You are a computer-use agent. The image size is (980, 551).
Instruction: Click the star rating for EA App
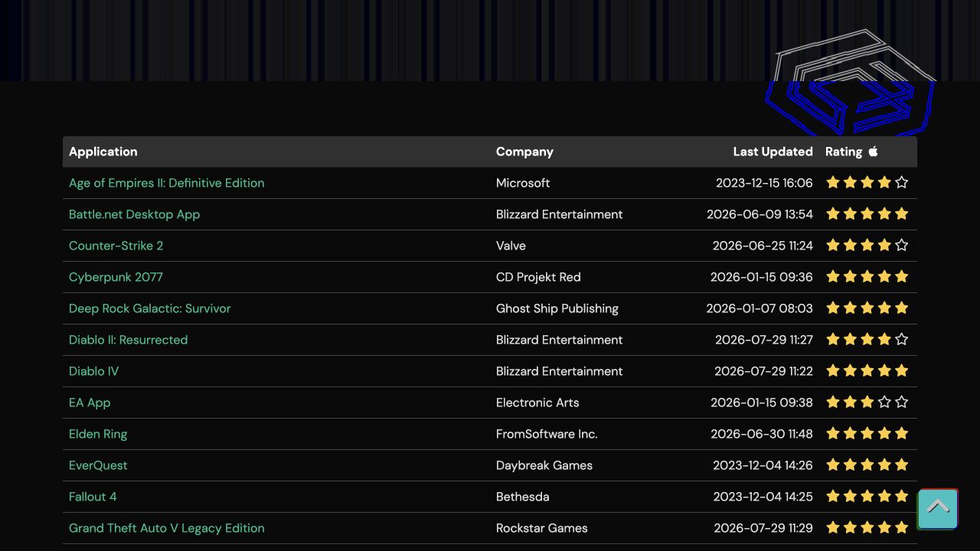tap(867, 402)
